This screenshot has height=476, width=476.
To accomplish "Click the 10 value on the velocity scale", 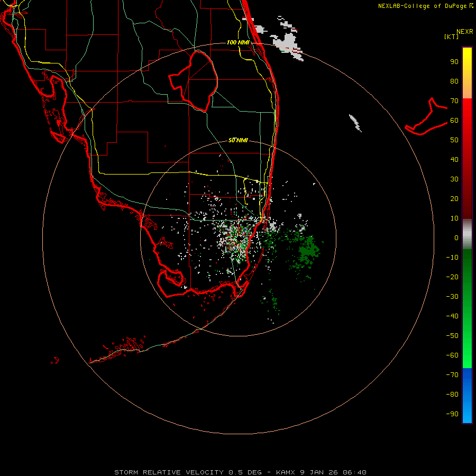I will click(454, 218).
